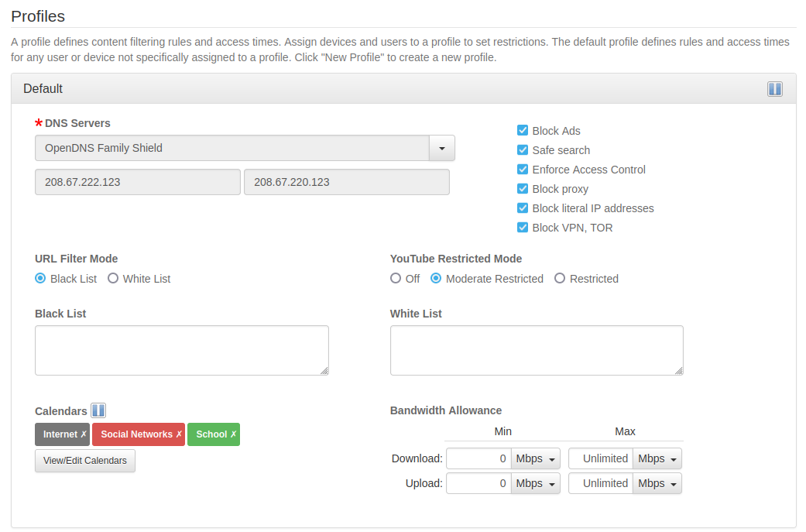Image resolution: width=806 pixels, height=532 pixels.
Task: Remove the Social Networks calendar tag
Action: [179, 434]
